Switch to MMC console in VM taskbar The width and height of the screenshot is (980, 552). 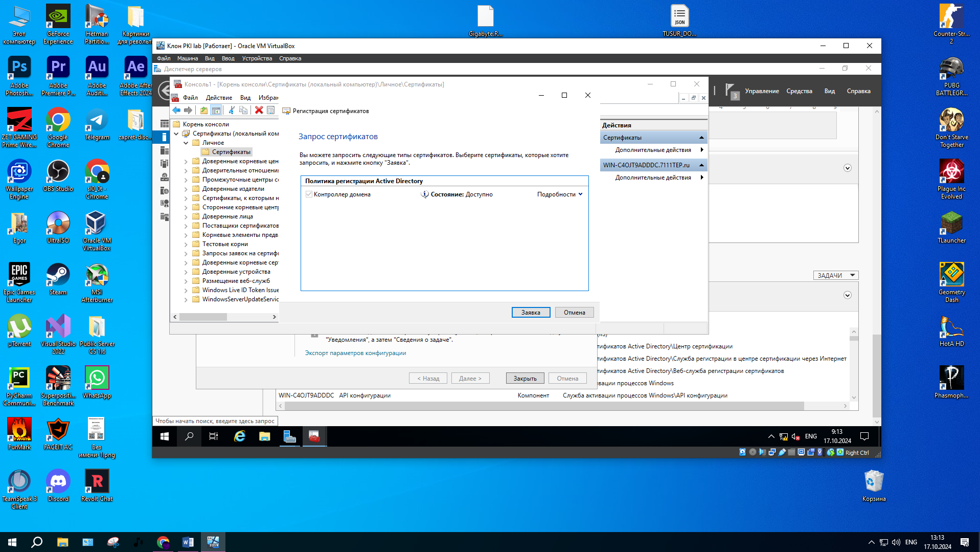click(x=314, y=436)
